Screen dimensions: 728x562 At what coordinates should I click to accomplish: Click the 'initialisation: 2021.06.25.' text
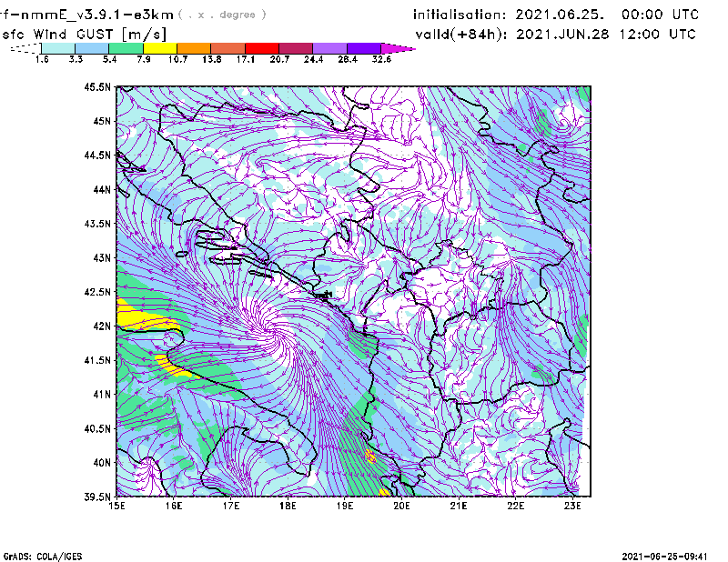pyautogui.click(x=509, y=15)
